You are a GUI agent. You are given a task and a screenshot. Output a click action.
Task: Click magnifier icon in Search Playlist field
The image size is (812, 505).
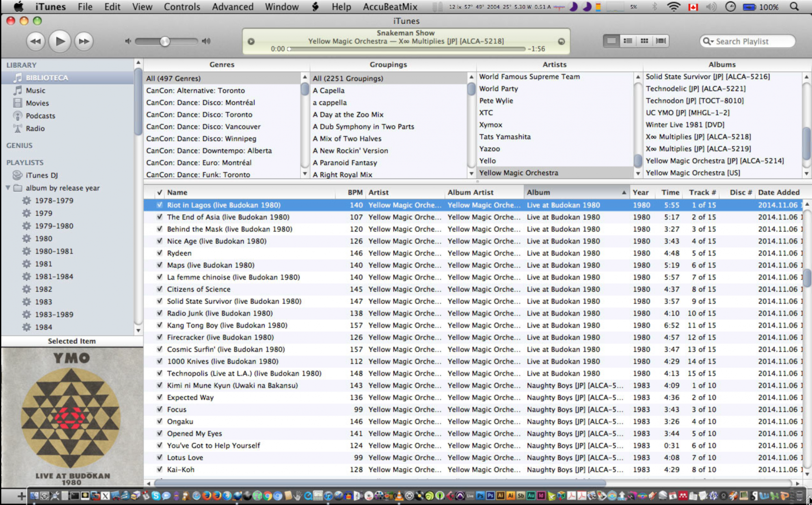pyautogui.click(x=708, y=41)
